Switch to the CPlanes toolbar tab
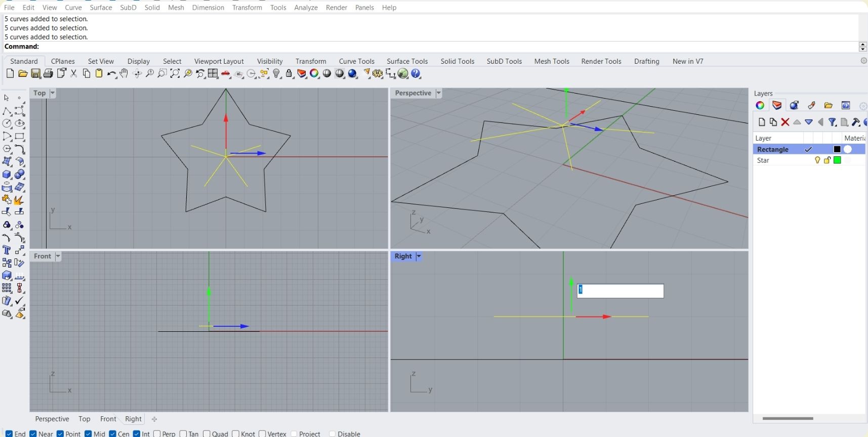The height and width of the screenshot is (437, 868). tap(63, 61)
